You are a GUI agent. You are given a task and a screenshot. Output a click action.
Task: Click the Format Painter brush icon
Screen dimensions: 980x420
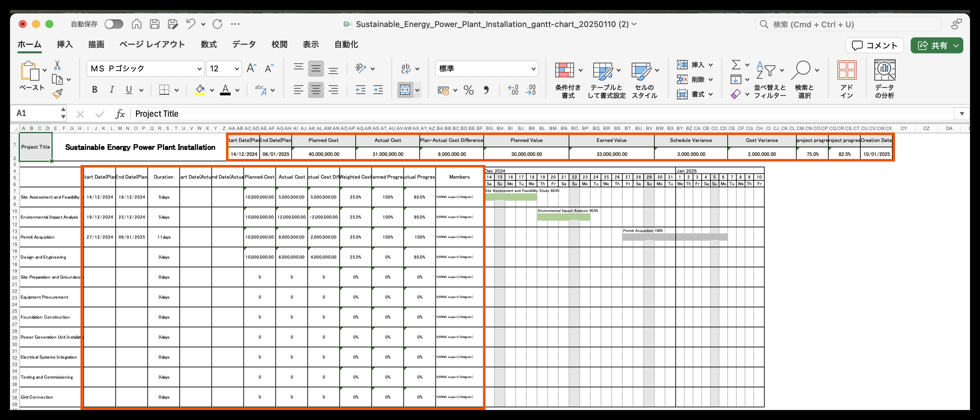(57, 93)
